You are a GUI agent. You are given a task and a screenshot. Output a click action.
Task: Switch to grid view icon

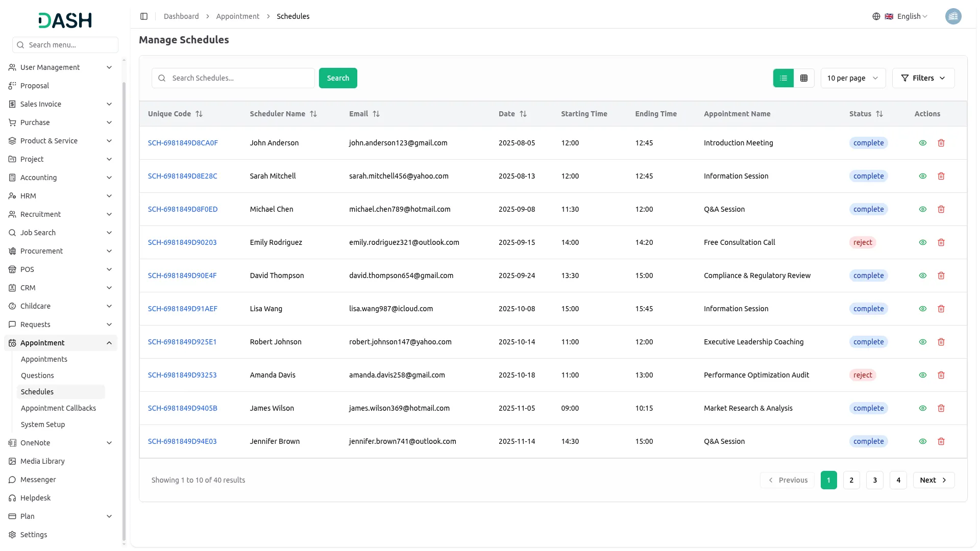[804, 78]
